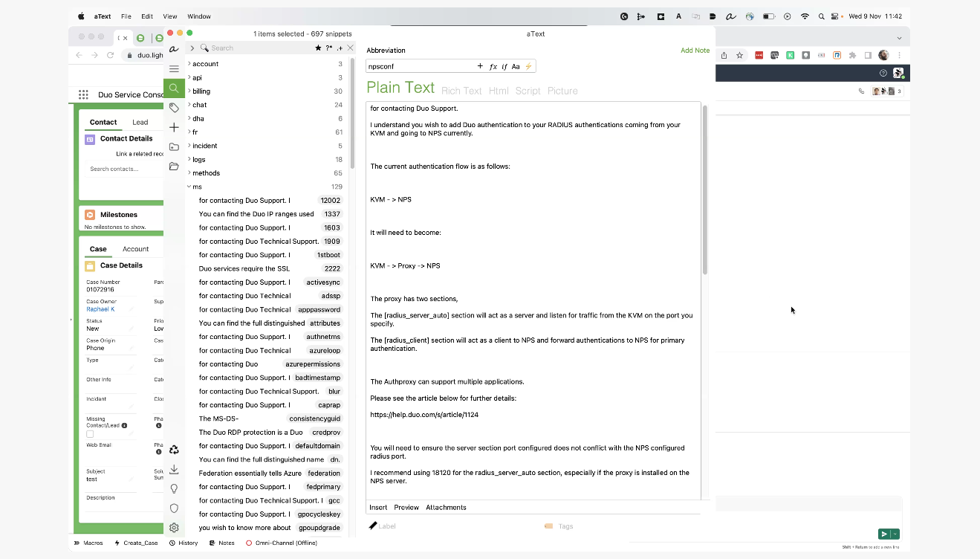Click the Preview button below the editor
The image size is (980, 559).
click(x=406, y=508)
